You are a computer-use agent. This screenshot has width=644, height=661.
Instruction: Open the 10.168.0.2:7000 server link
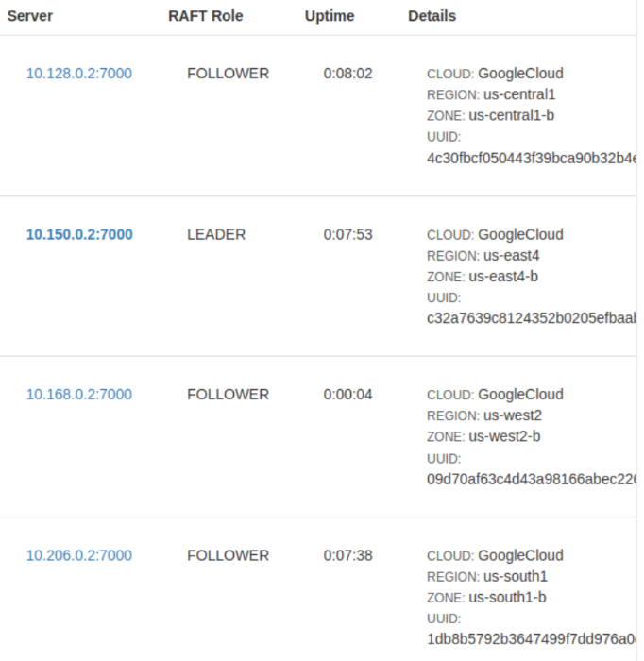pyautogui.click(x=79, y=395)
